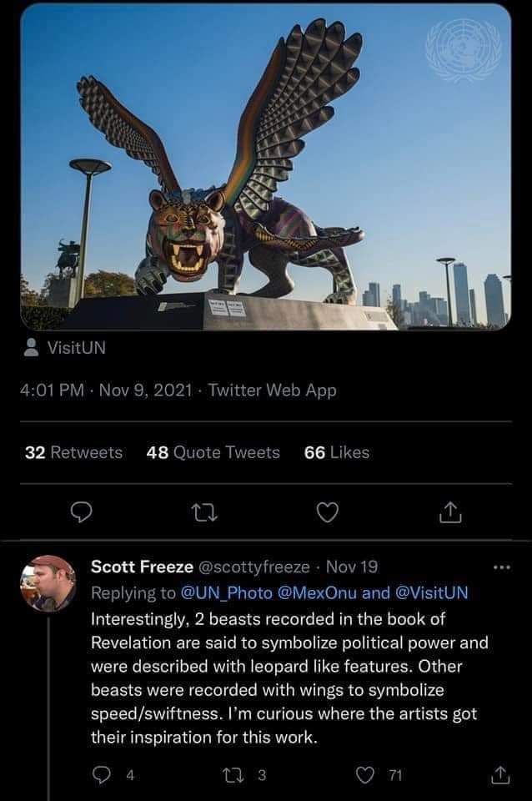Like the main tweet

click(x=328, y=512)
